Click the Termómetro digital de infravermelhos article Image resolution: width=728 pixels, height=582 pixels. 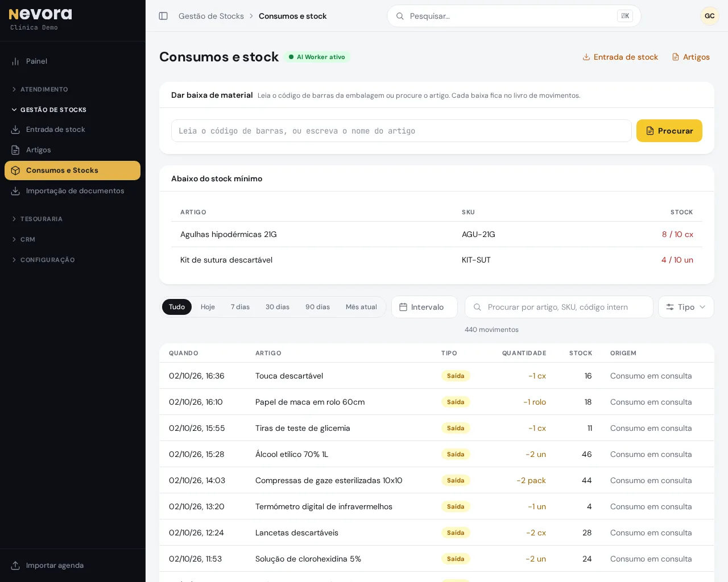[x=324, y=506]
